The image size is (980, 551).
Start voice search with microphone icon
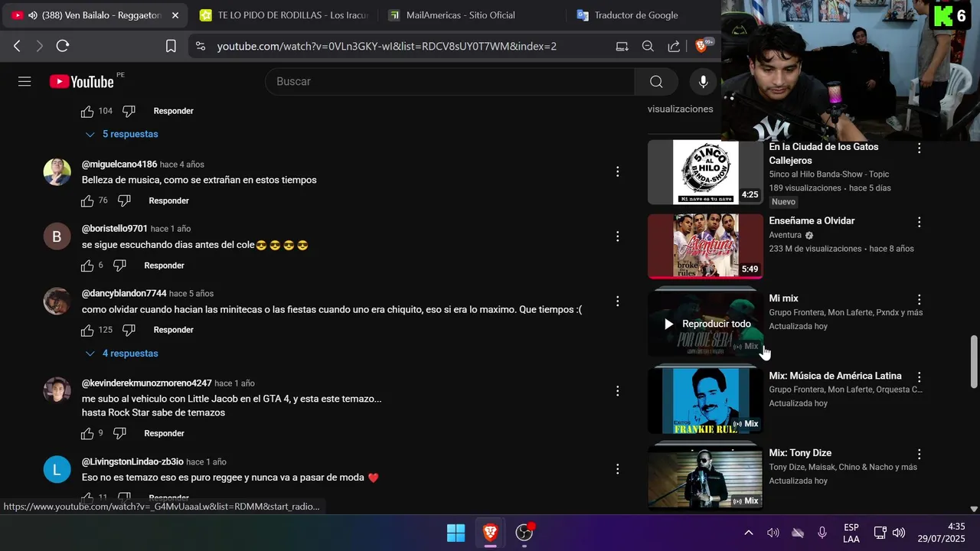703,82
